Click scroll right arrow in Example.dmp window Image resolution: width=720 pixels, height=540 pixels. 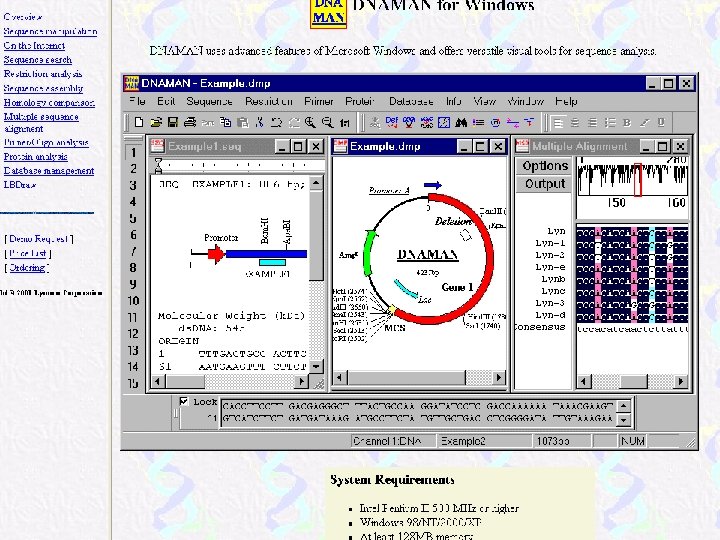click(499, 377)
